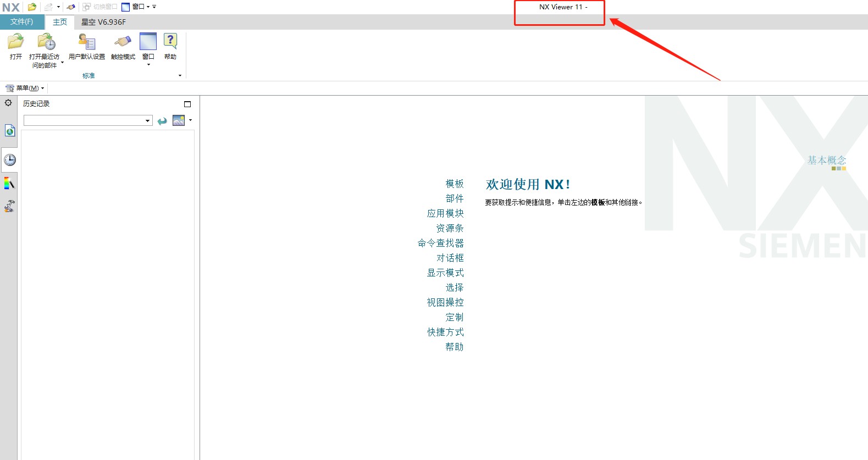Click the 定制 link
The image size is (868, 460).
(455, 317)
